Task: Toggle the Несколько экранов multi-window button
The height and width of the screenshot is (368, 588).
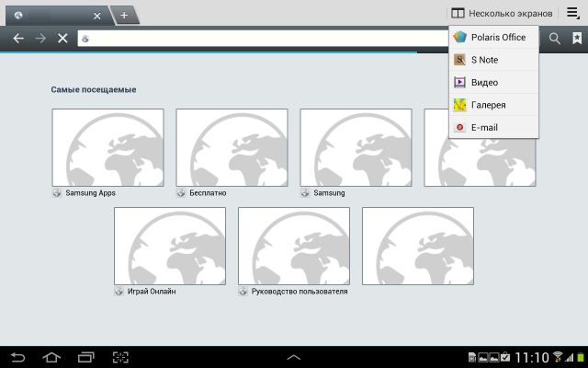Action: click(502, 14)
